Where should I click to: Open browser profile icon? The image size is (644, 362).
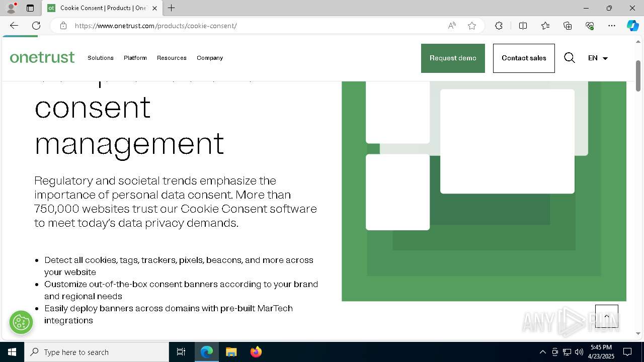point(11,8)
